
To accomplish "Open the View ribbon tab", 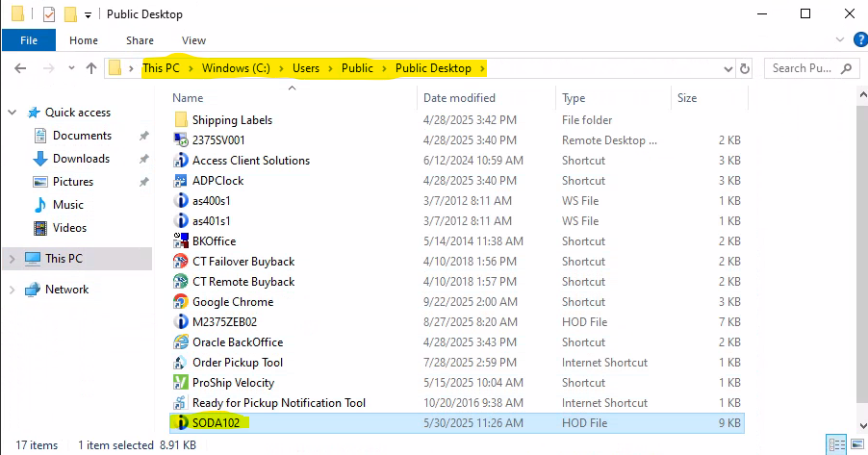I will (x=193, y=40).
